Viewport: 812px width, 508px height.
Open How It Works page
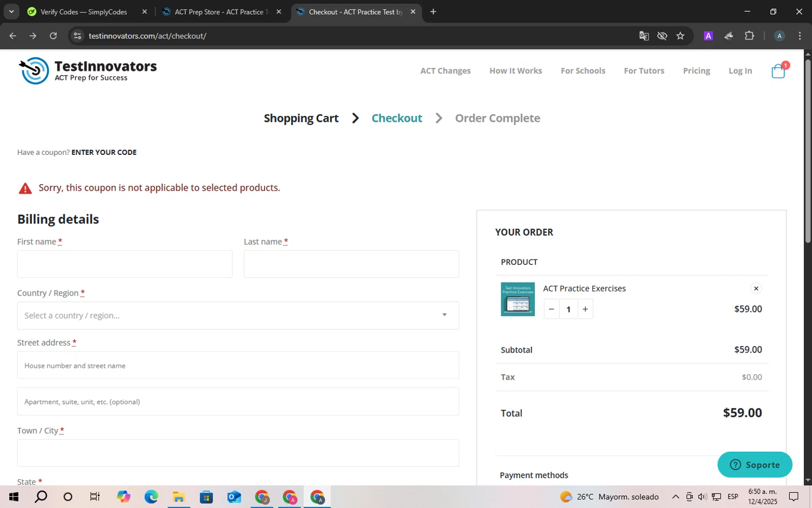pos(515,71)
